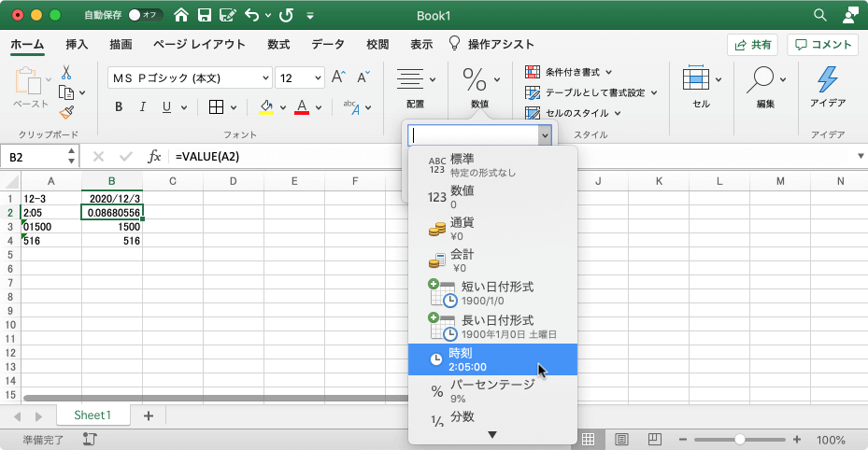The image size is (868, 450).
Task: Select the Sheet1 tab
Action: [x=92, y=415]
